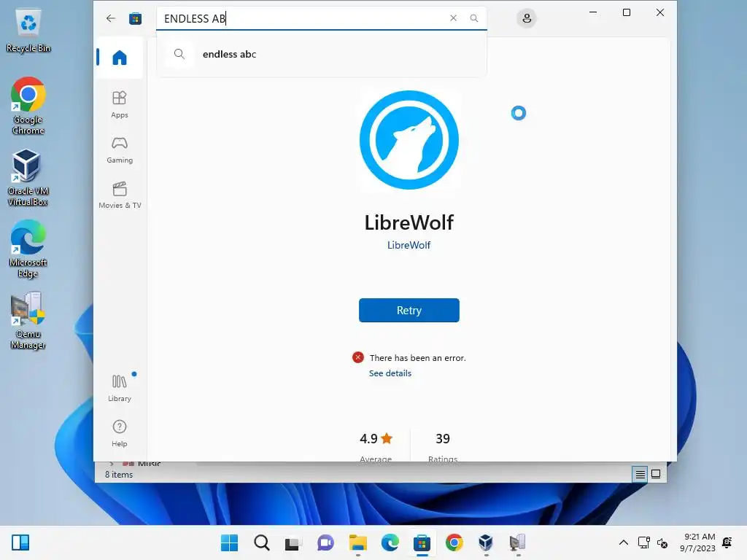
Task: Click the Microsoft Store logo icon
Action: [x=135, y=18]
